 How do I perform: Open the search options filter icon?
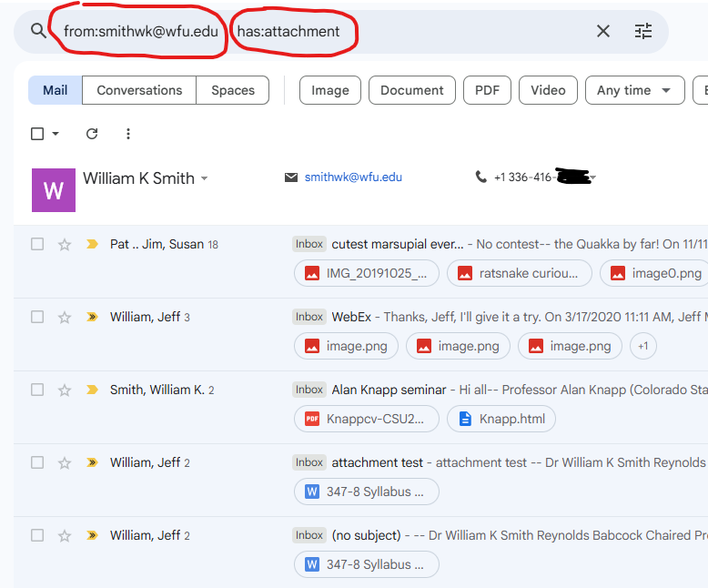643,31
